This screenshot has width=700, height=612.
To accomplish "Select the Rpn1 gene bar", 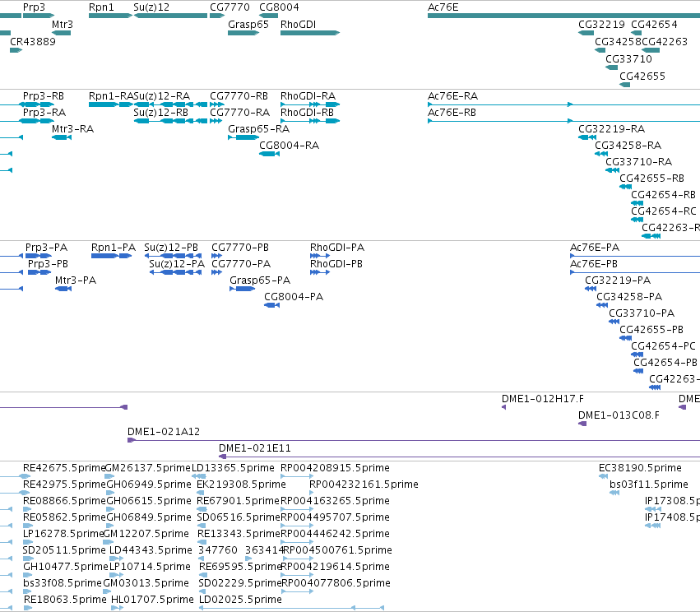I will [110, 16].
